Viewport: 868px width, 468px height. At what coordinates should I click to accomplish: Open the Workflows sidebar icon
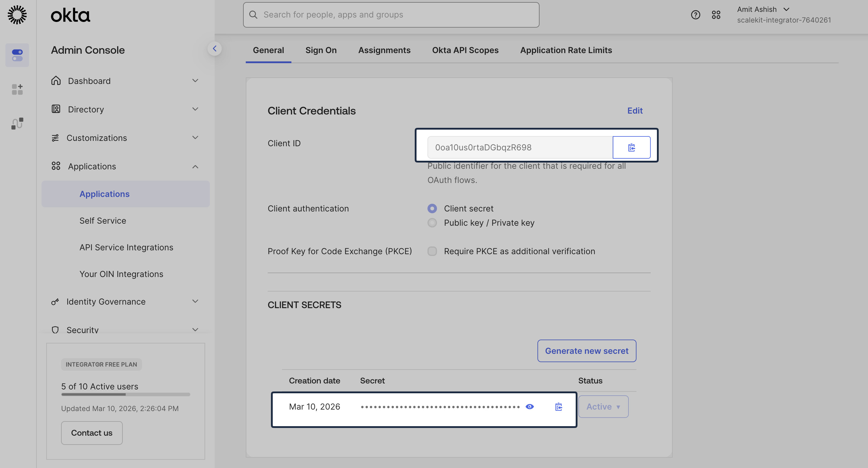[x=17, y=123]
